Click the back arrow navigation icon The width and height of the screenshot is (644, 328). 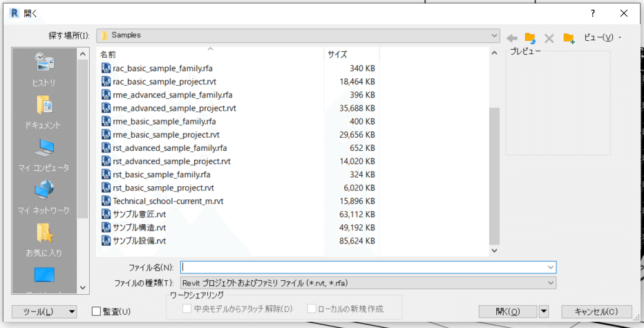pos(512,38)
